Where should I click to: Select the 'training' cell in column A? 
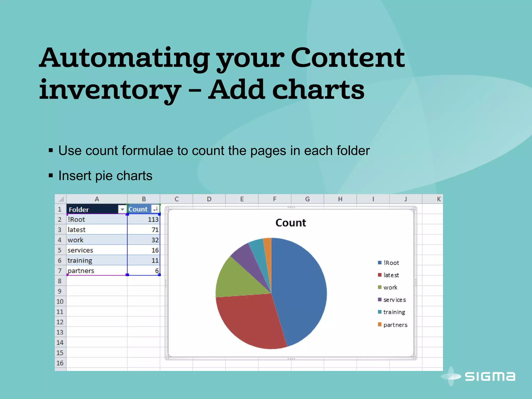click(97, 260)
